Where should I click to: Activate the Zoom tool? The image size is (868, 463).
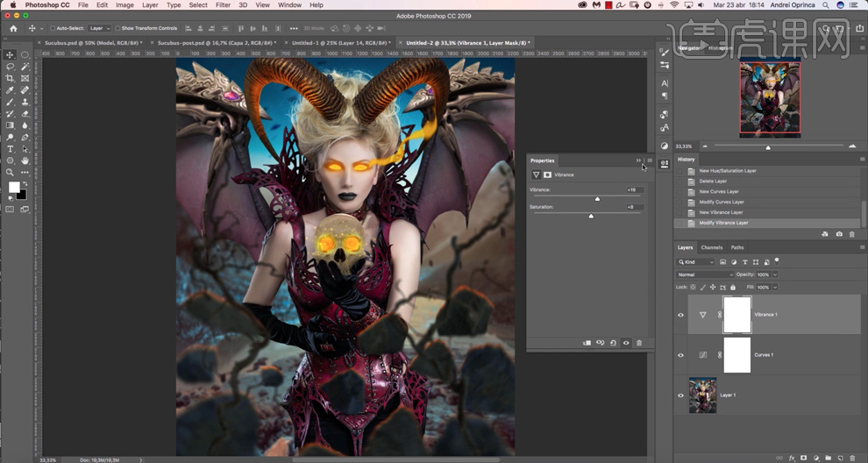[10, 172]
